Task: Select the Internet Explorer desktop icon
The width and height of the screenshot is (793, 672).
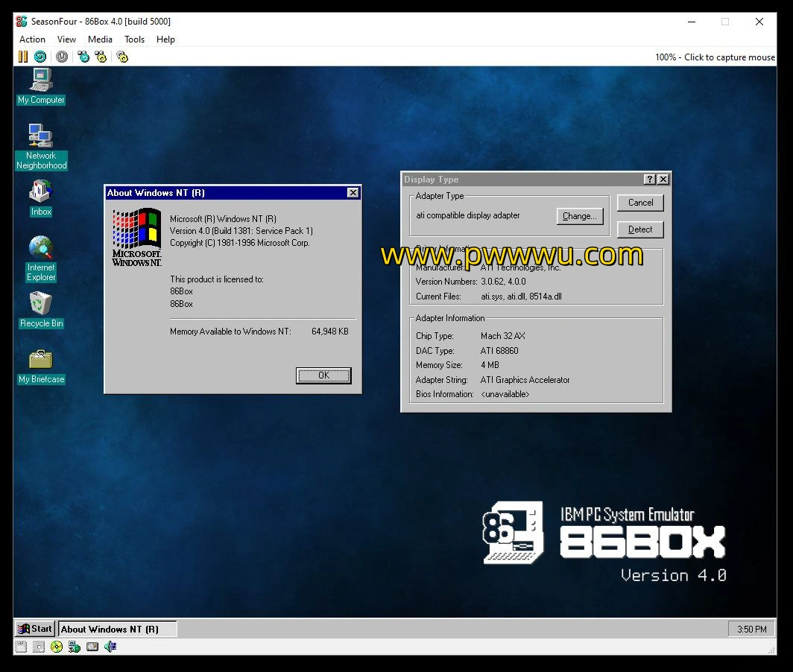Action: (41, 259)
